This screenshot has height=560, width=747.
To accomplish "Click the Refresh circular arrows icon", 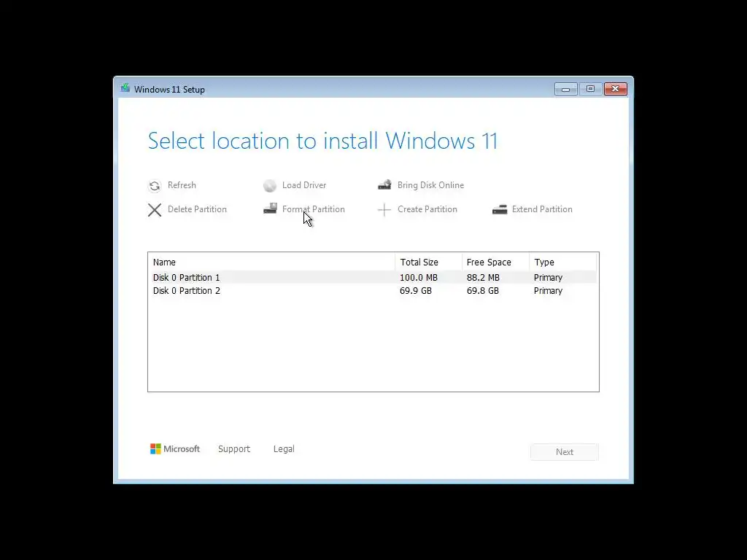I will point(155,186).
